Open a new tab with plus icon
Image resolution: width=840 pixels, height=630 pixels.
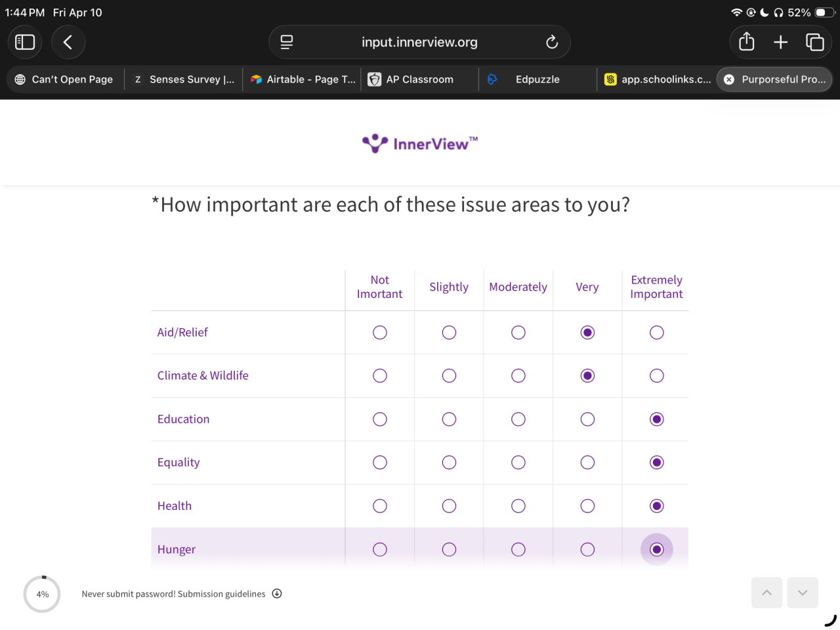pyautogui.click(x=780, y=42)
